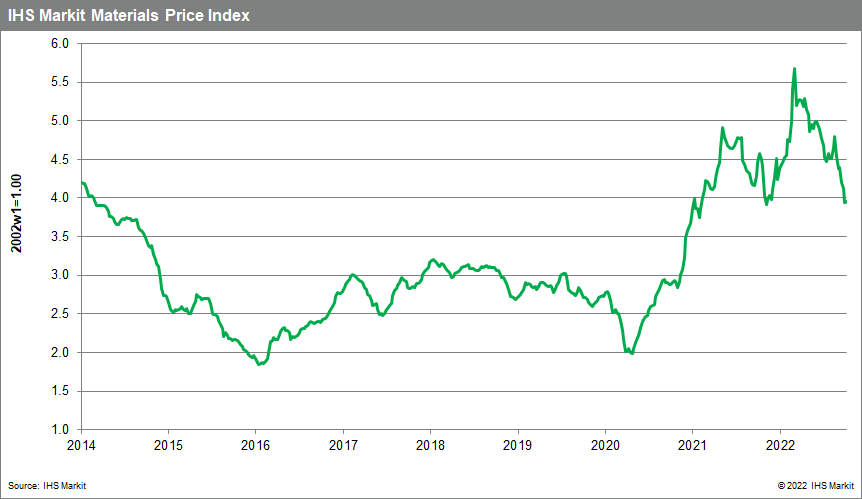Click the chart title 'IHS Markit Materials Price Index'

(x=130, y=16)
